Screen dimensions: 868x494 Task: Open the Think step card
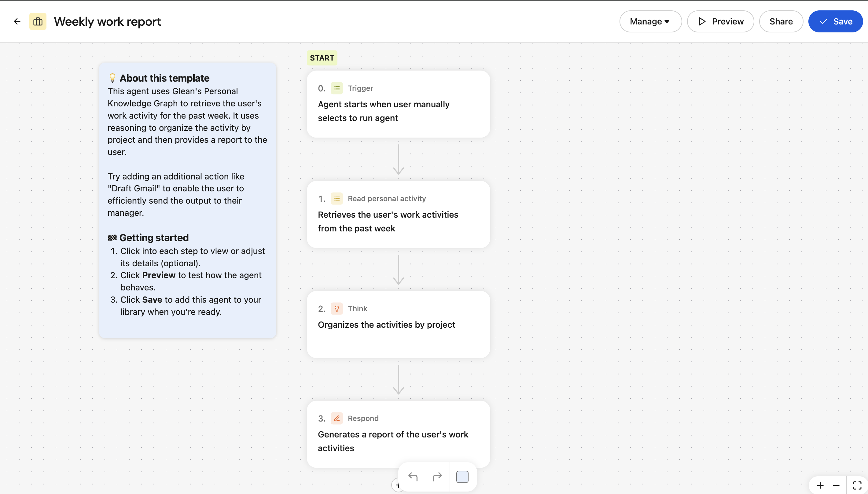[x=398, y=324]
